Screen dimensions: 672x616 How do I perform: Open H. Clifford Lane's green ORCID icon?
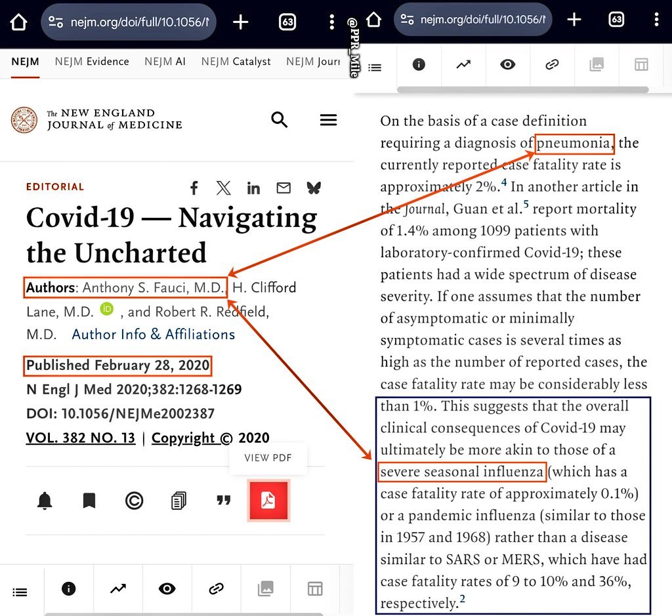(x=107, y=309)
